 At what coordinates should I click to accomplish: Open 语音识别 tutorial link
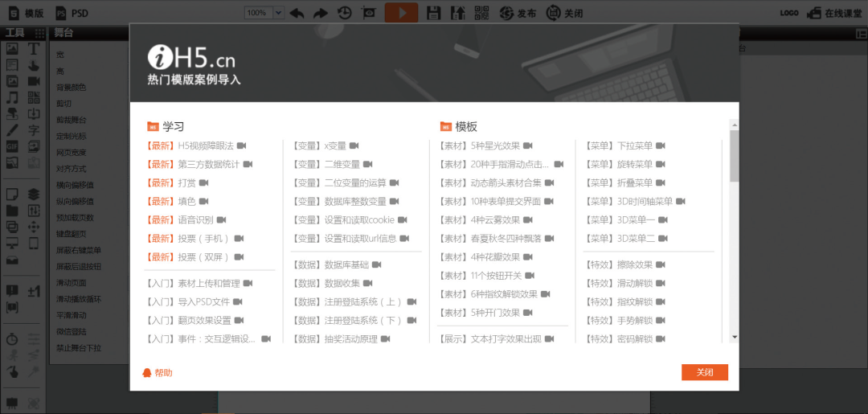click(x=195, y=219)
